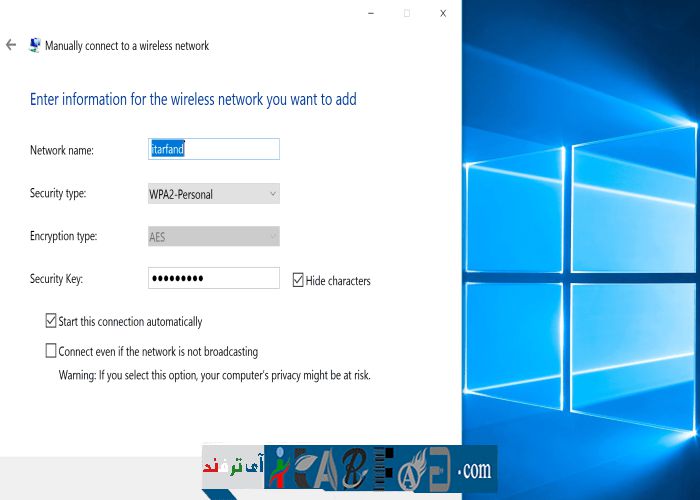Screen dimensions: 700x500
Task: Click the 'Manually connect to a wireless network' title
Action: coord(127,46)
